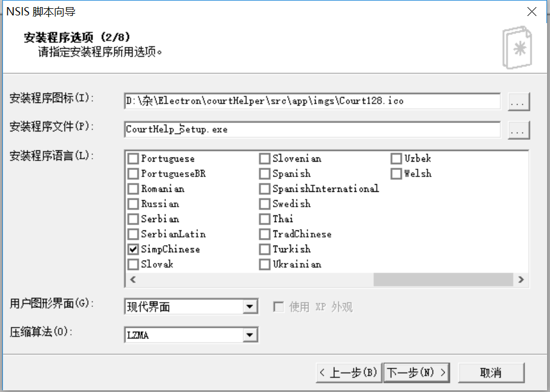The image size is (550, 392).
Task: Tick the Slovenian checkbox
Action: 264,159
